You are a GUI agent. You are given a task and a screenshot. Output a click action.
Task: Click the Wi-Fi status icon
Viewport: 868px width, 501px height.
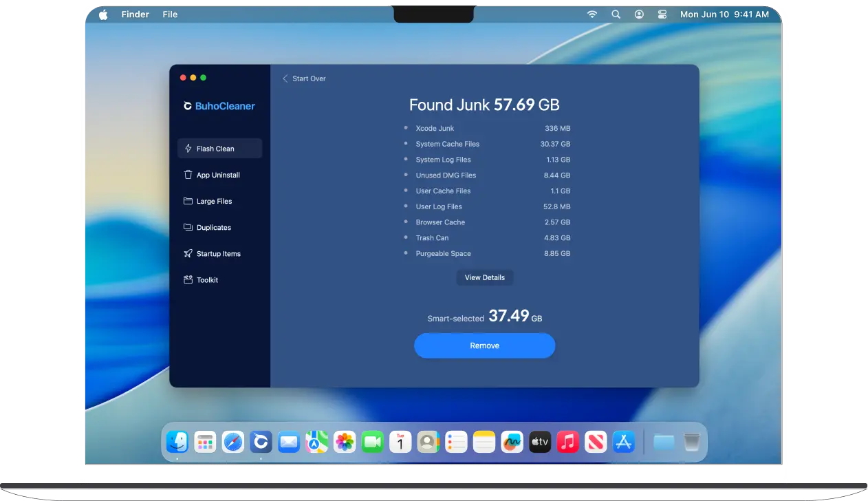(x=592, y=14)
